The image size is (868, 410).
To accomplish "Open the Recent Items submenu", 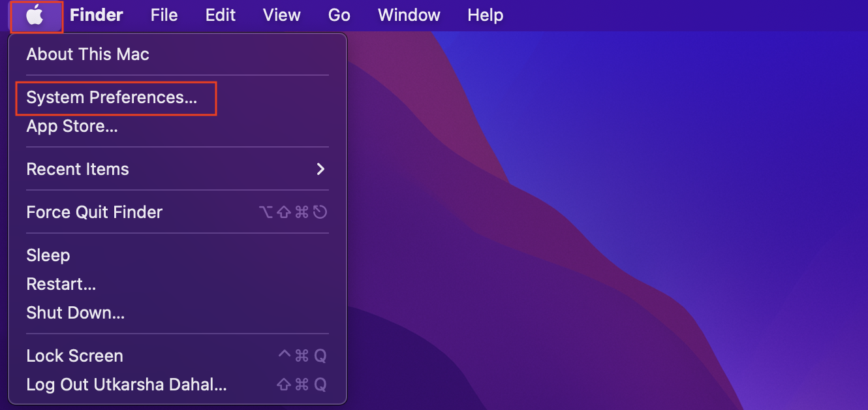I will click(x=78, y=169).
